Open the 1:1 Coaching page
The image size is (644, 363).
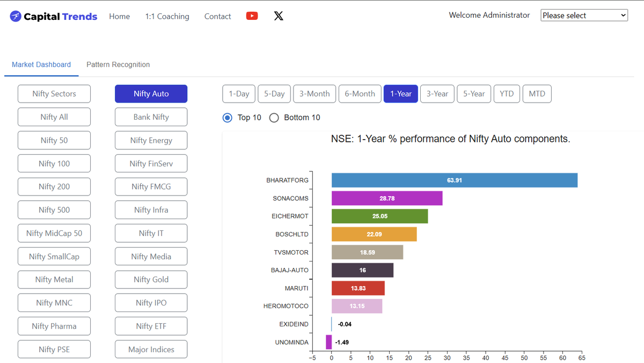pos(167,17)
